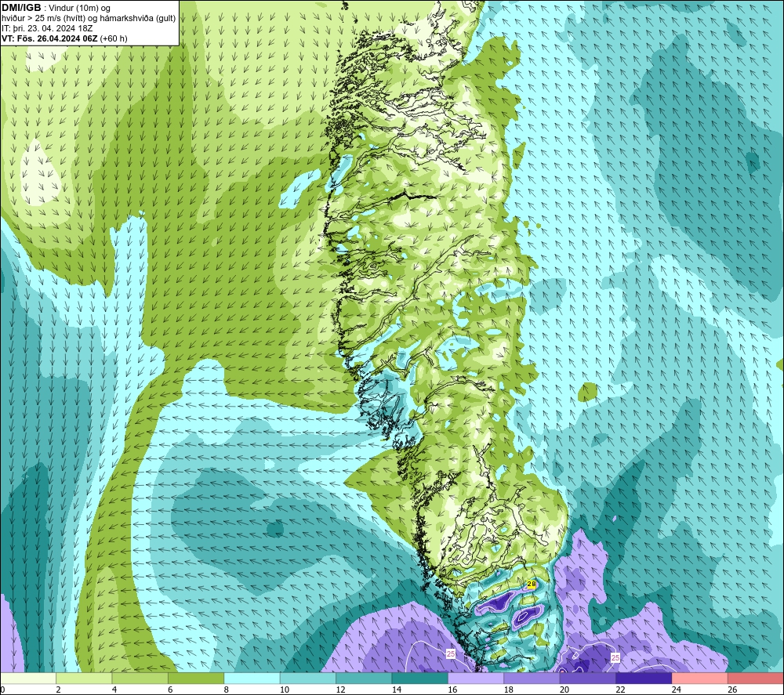The height and width of the screenshot is (695, 784).
Task: Click the scale value 8
Action: [x=227, y=690]
